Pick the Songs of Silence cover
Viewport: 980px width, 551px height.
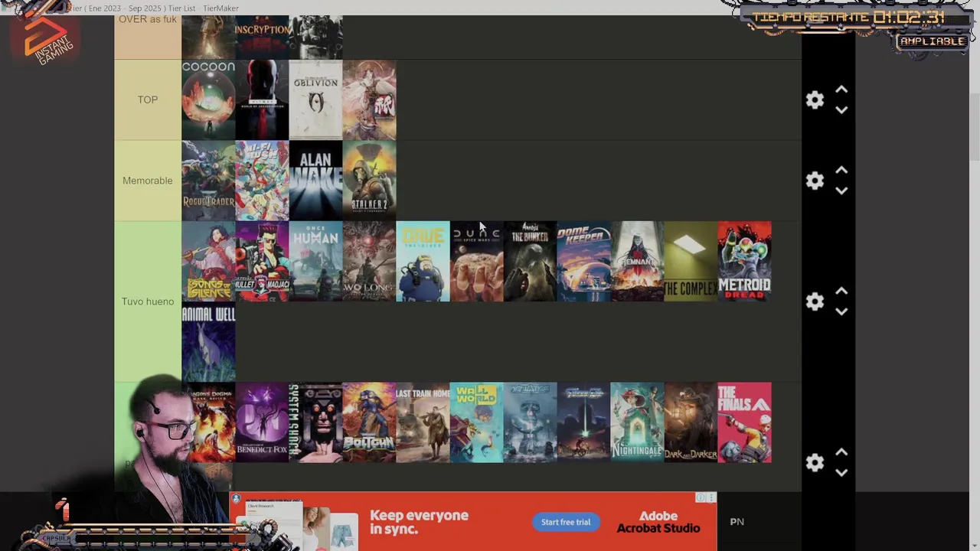(x=208, y=261)
